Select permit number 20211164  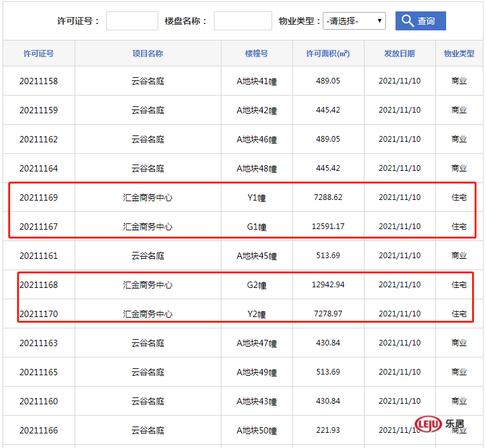[39, 168]
